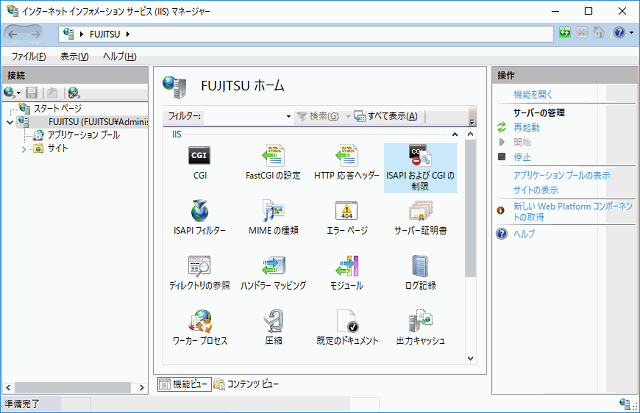This screenshot has height=413, width=640.
Task: Collapse the IIS group section
Action: tap(455, 134)
